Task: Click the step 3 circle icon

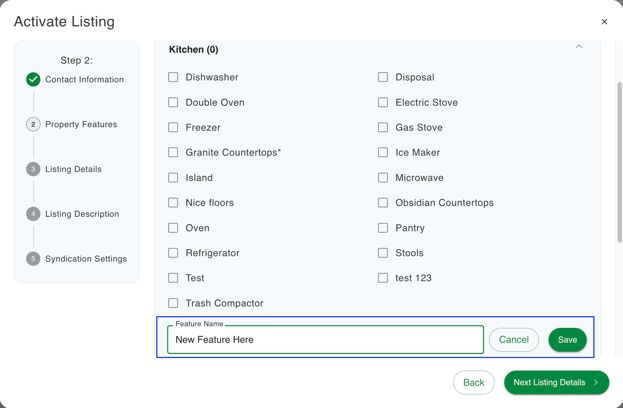Action: (x=33, y=169)
